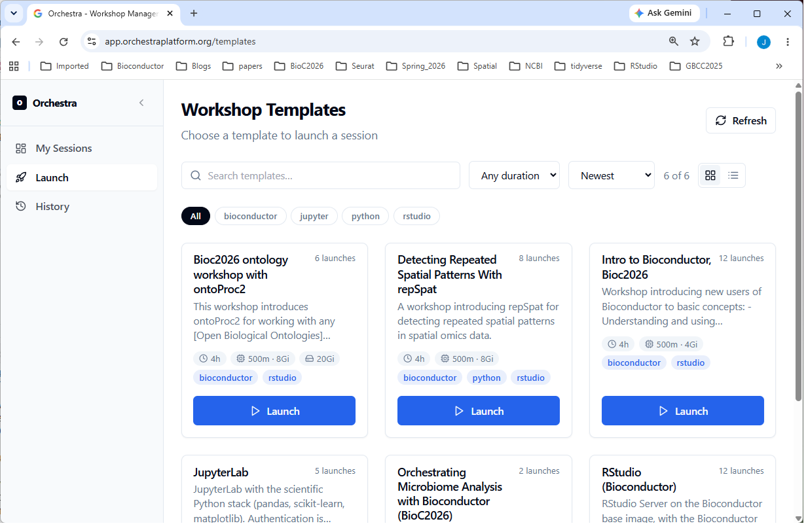Open the Newest sort dropdown
This screenshot has height=532, width=806.
[612, 175]
